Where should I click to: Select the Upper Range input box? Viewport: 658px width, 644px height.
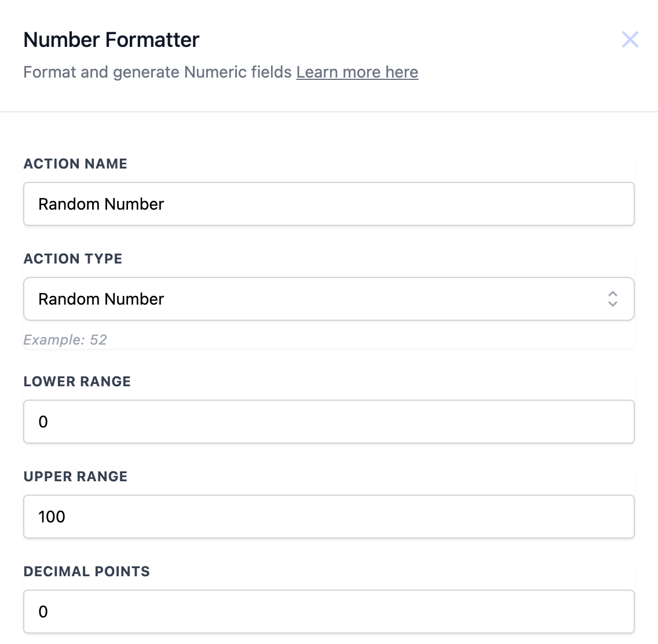coord(328,517)
